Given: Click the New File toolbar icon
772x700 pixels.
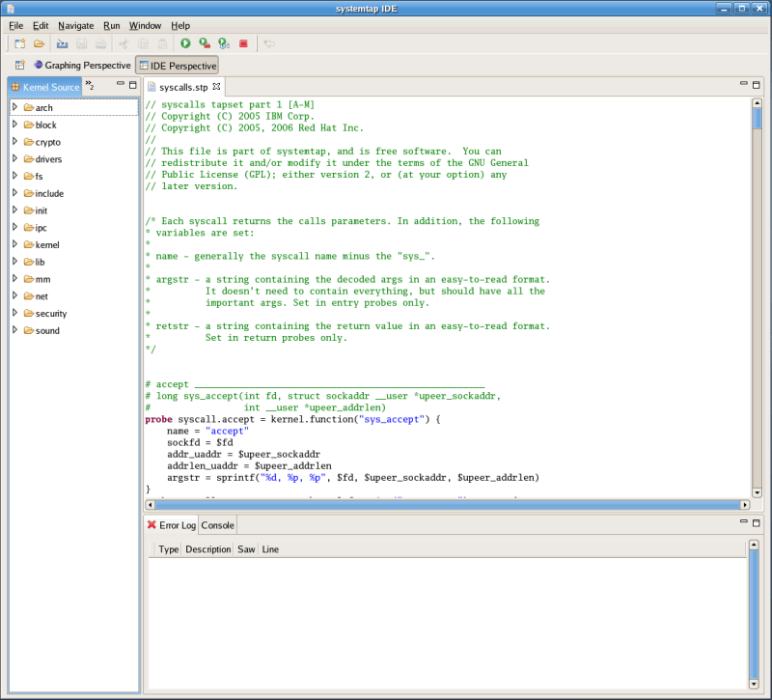Looking at the screenshot, I should click(19, 43).
